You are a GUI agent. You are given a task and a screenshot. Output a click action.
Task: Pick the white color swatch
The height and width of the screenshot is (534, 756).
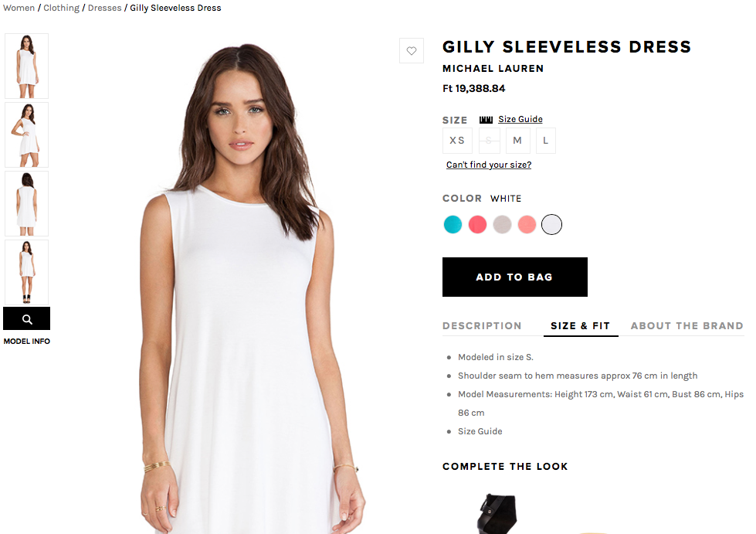[551, 224]
